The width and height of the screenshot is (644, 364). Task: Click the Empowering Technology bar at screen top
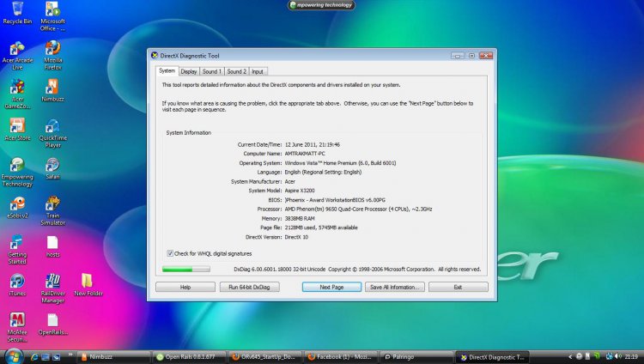[321, 5]
